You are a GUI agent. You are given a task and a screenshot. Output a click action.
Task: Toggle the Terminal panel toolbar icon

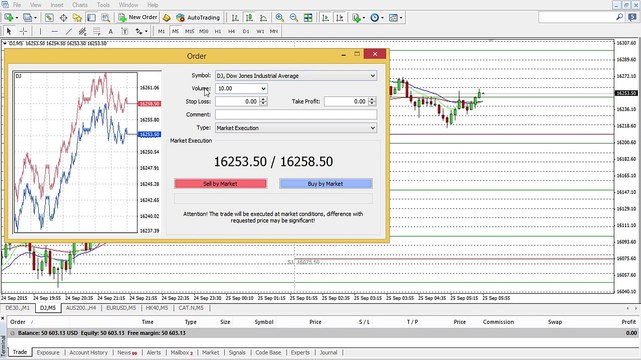pos(91,18)
